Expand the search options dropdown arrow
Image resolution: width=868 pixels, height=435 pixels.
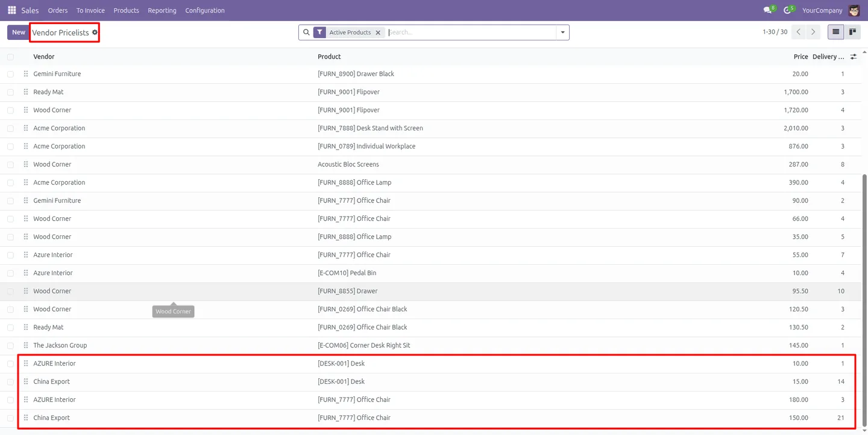pos(562,33)
